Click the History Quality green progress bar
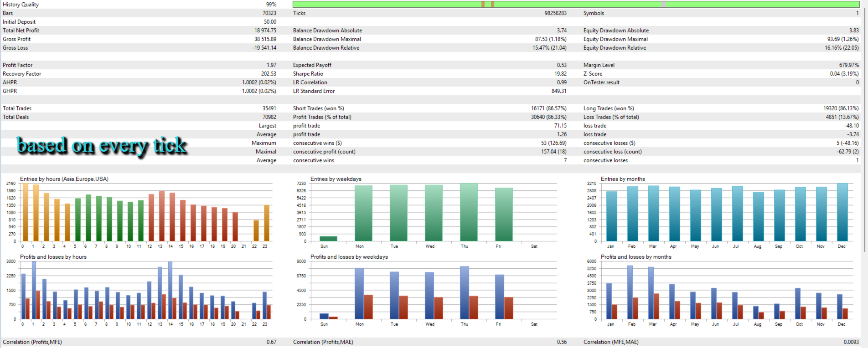 (576, 4)
